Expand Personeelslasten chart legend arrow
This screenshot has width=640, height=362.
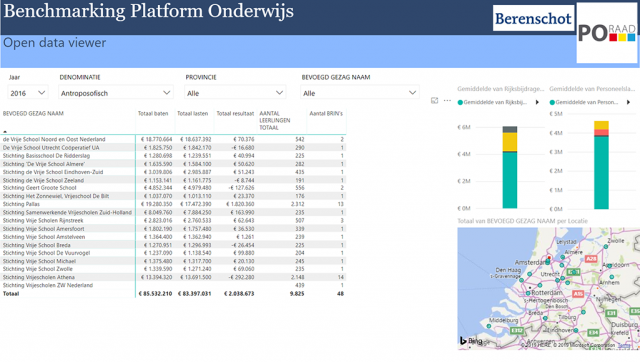[x=629, y=102]
